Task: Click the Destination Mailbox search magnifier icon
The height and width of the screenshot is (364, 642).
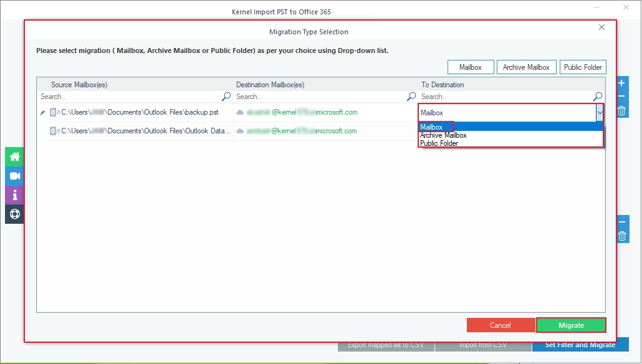Action: pyautogui.click(x=411, y=97)
